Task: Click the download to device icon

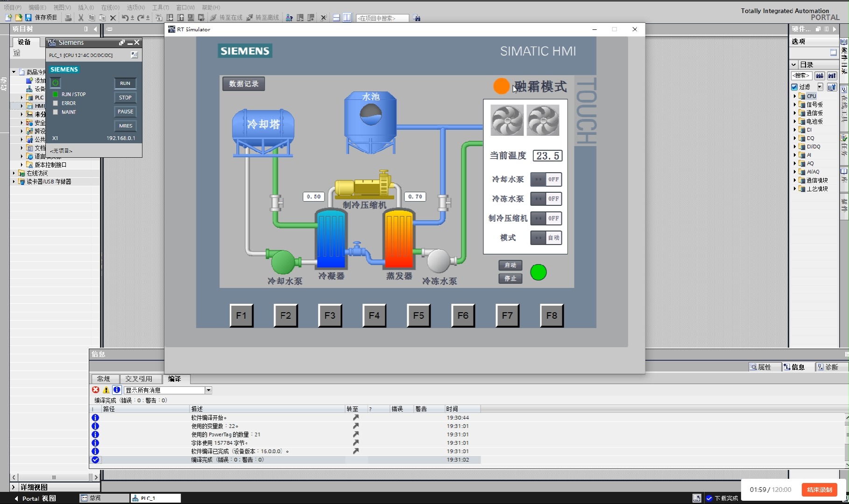Action: [170, 18]
